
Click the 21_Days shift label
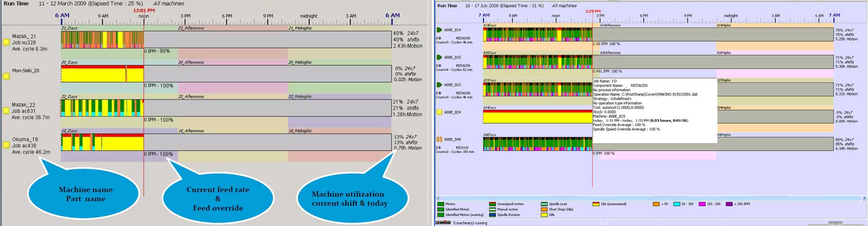69,28
